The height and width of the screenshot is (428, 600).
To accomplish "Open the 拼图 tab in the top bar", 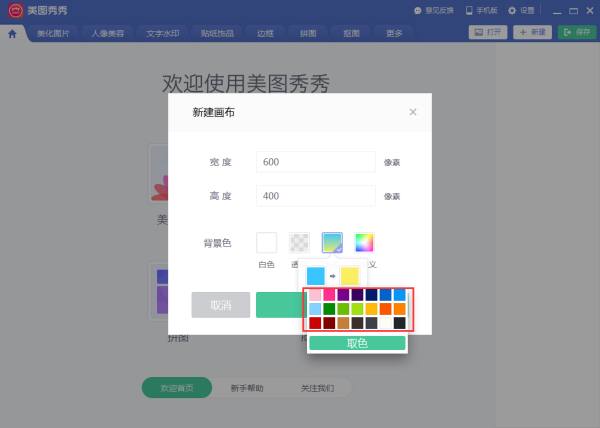I will tap(308, 34).
